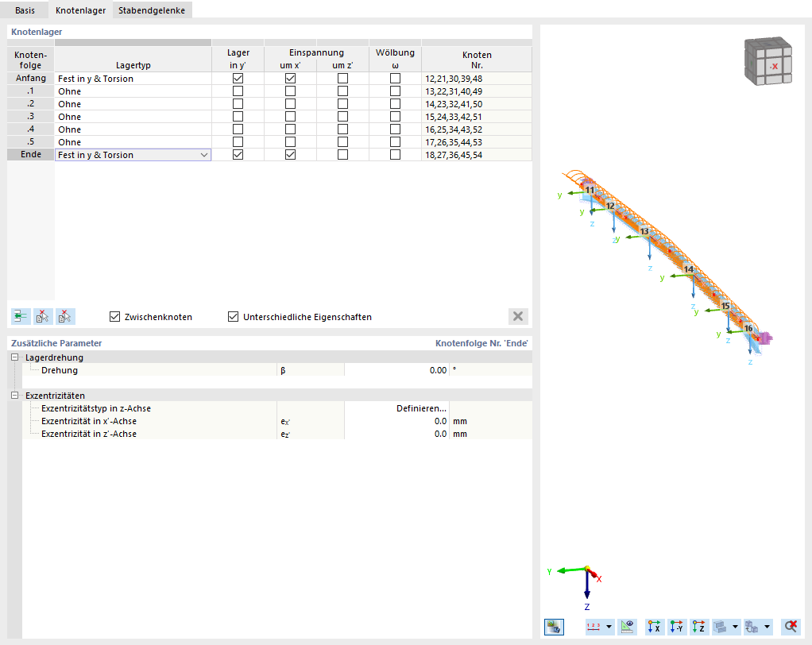Click node label 13 in the 3D view
The width and height of the screenshot is (812, 645).
(644, 231)
